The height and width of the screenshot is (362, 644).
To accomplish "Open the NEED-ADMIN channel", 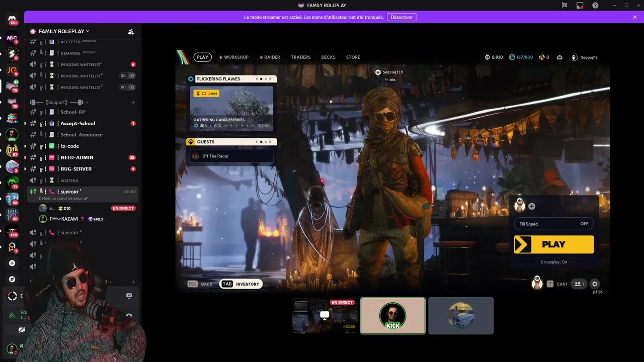I will point(83,157).
